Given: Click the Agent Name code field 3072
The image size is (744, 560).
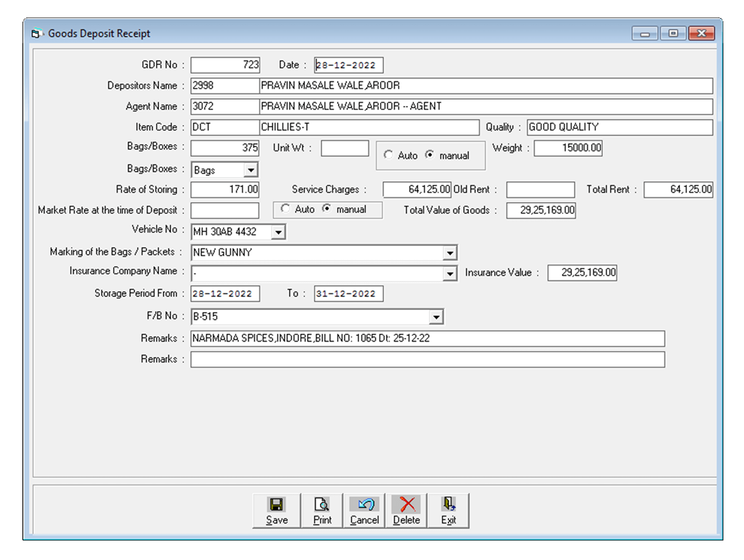Looking at the screenshot, I should click(x=225, y=106).
